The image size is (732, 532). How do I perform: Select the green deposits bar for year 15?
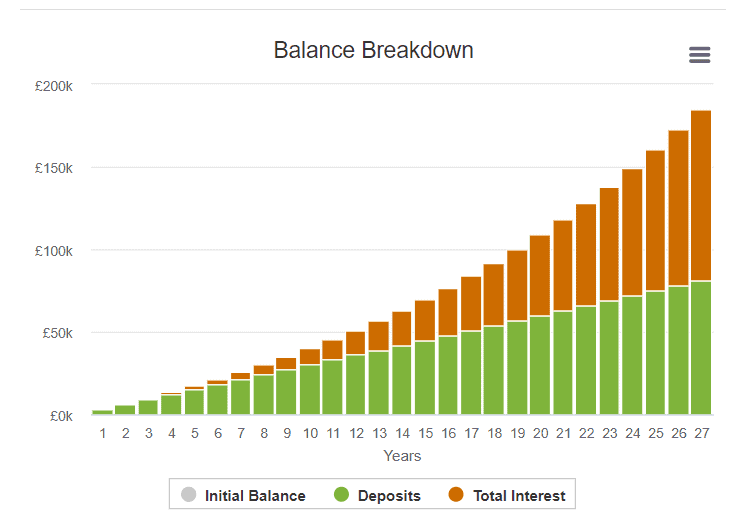[425, 378]
